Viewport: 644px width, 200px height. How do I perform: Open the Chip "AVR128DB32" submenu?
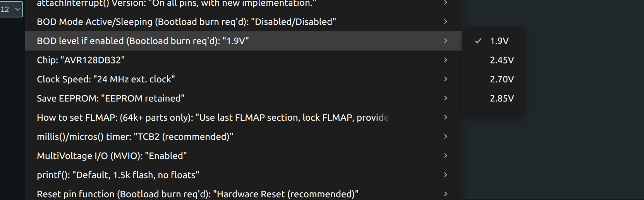pos(81,60)
